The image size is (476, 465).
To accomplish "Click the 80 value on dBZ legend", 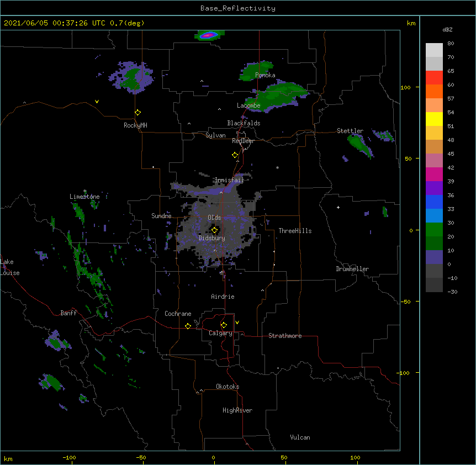I will click(451, 44).
